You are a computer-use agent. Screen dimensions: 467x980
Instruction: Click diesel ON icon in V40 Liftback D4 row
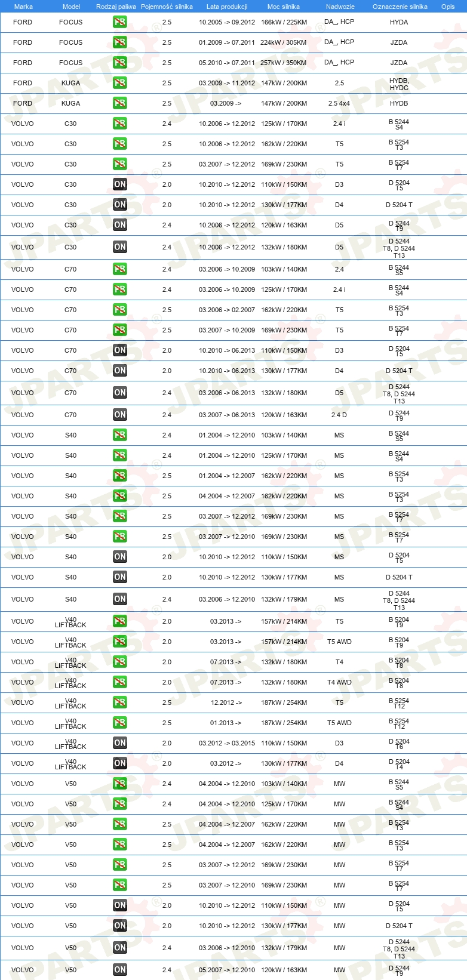click(120, 763)
